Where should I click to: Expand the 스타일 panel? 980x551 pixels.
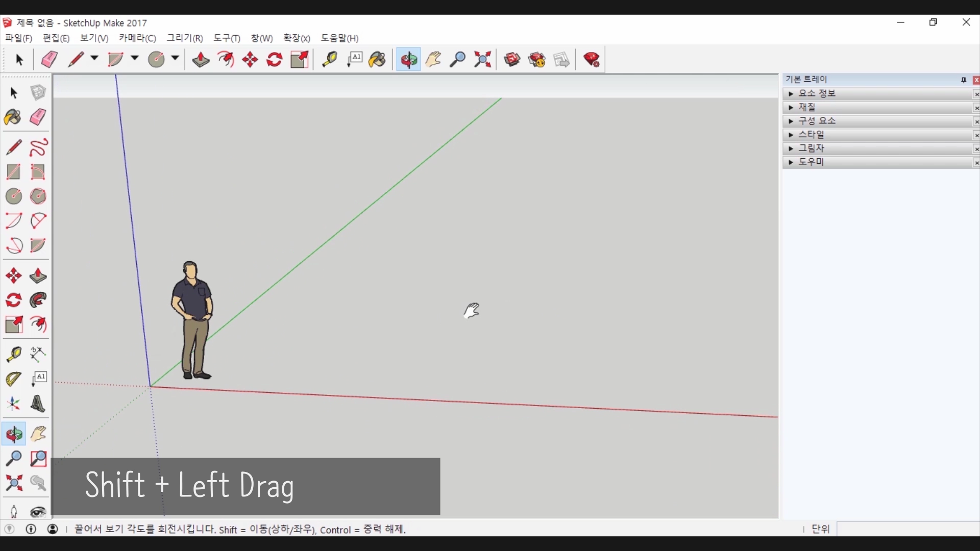click(878, 135)
